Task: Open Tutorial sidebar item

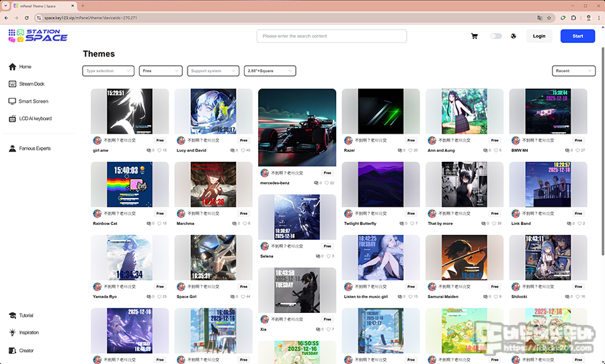Action: point(21,316)
